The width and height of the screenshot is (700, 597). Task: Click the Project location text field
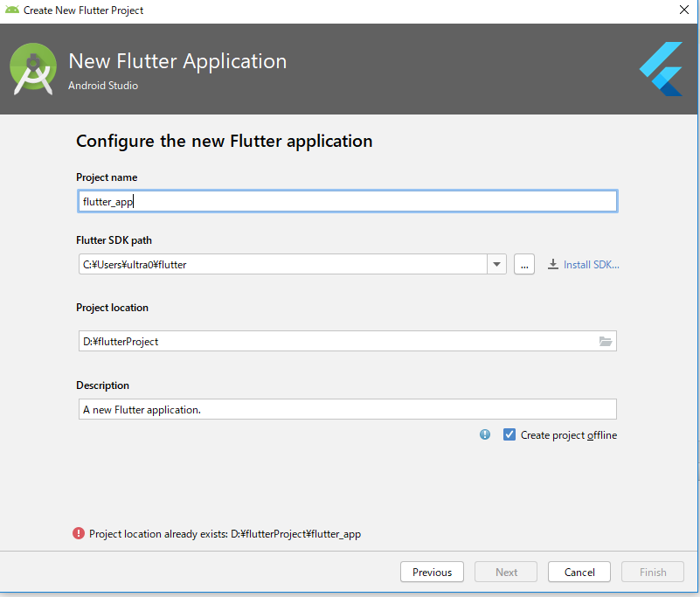tap(336, 342)
